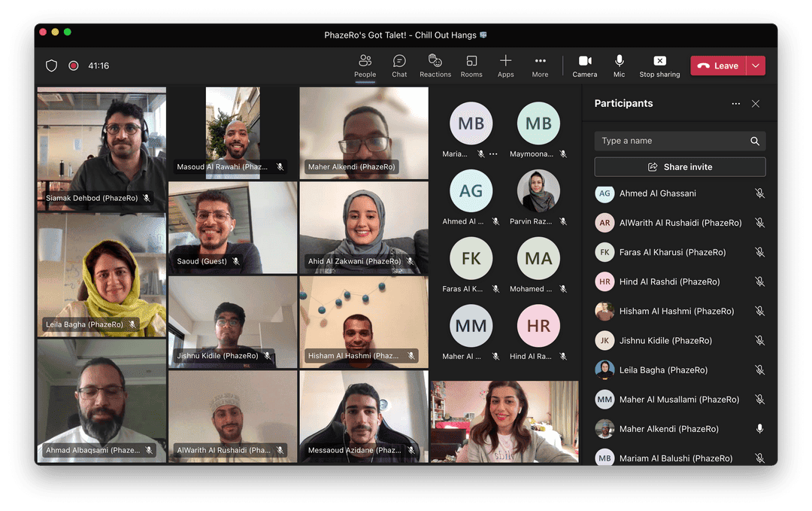Select the MA Mohamed avatar tile

tap(538, 258)
